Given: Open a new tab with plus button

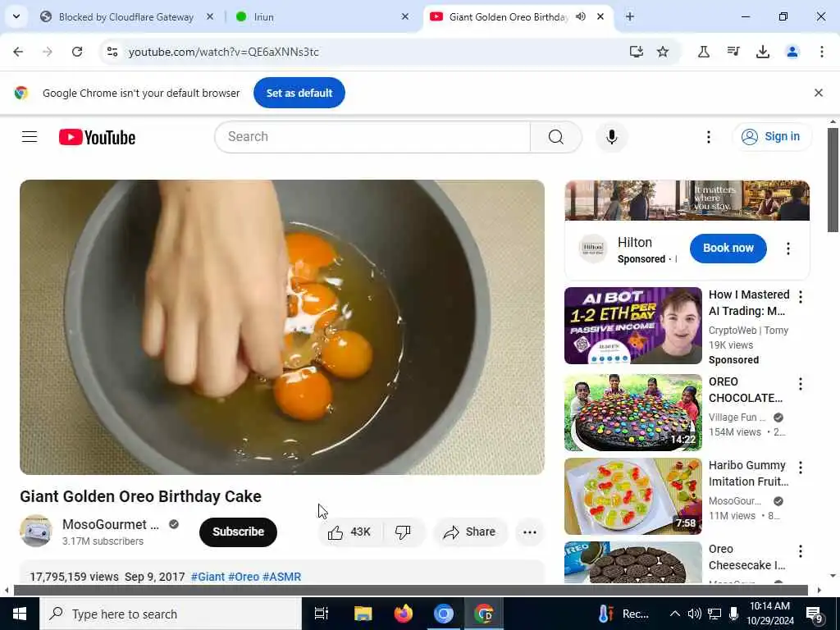Looking at the screenshot, I should click(x=630, y=16).
